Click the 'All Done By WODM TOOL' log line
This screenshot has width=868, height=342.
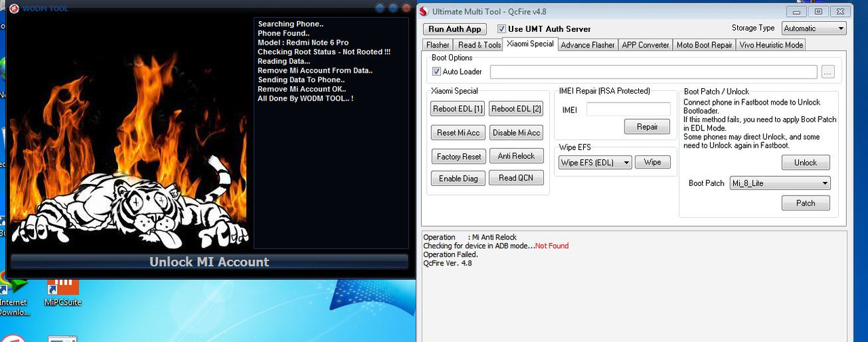click(306, 98)
